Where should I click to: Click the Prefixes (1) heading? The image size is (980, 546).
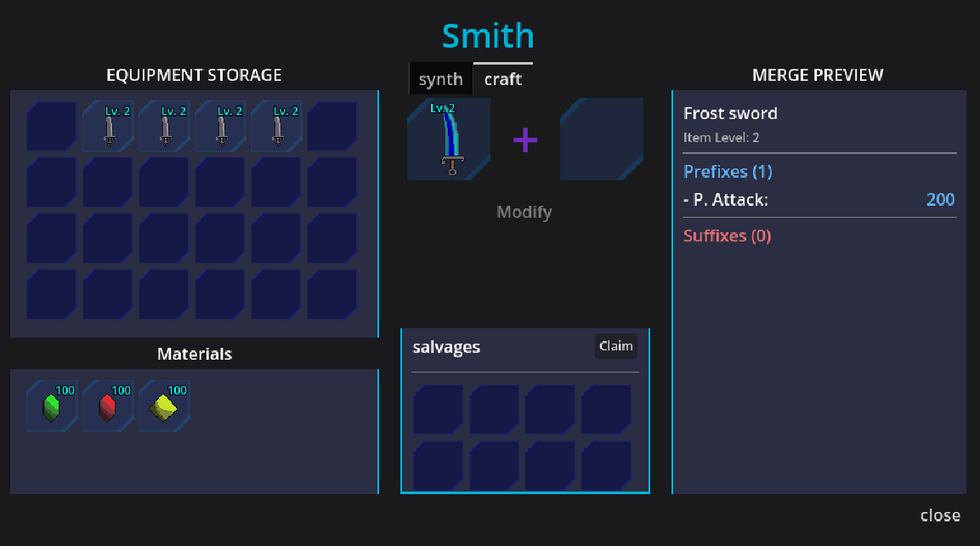(x=728, y=171)
